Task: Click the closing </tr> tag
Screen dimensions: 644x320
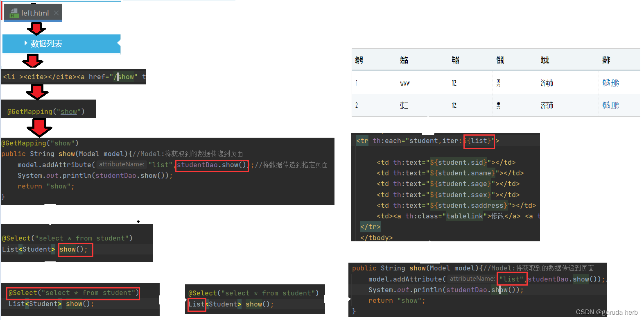Action: [371, 227]
